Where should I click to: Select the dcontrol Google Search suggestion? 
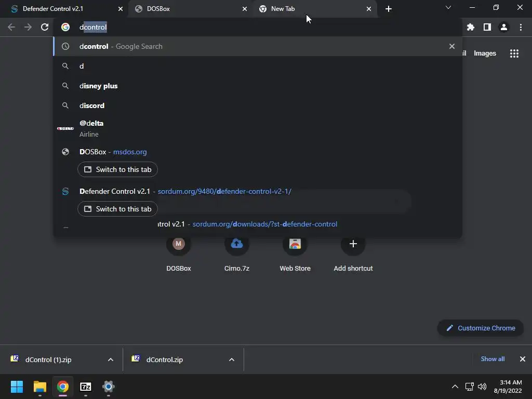(x=258, y=46)
